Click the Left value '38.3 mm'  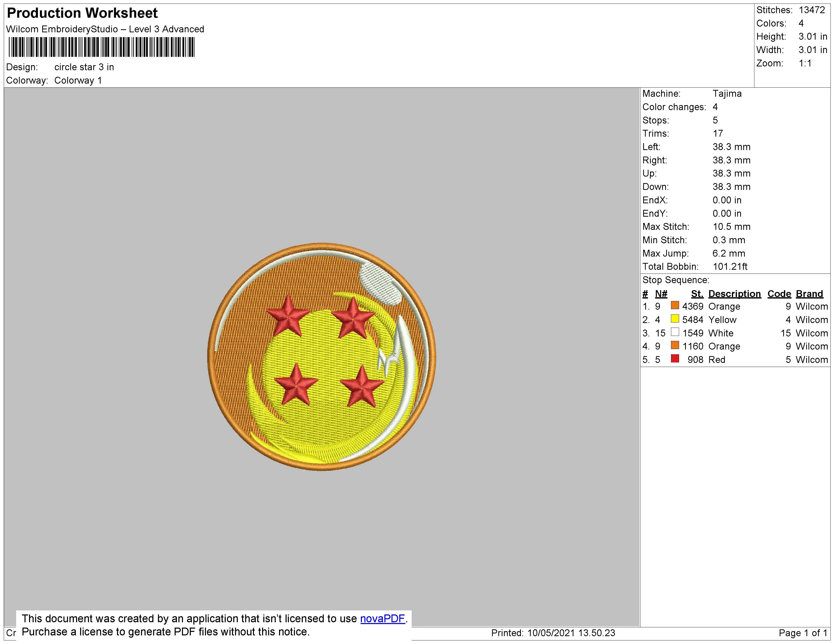(x=731, y=147)
